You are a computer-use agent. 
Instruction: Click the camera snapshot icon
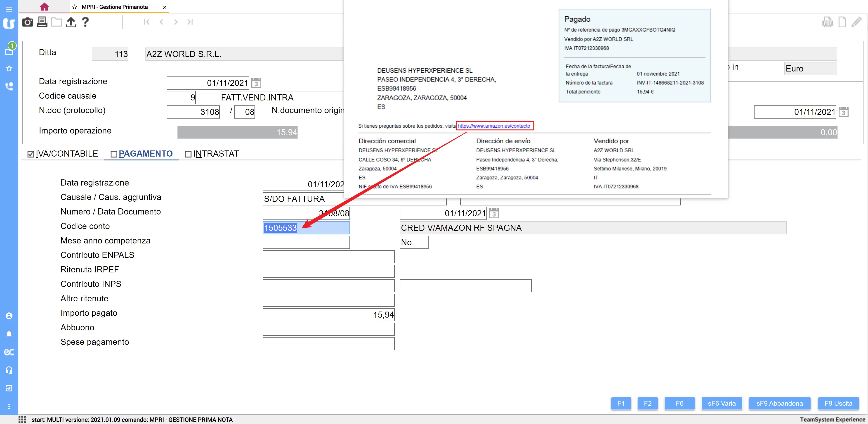click(x=27, y=22)
